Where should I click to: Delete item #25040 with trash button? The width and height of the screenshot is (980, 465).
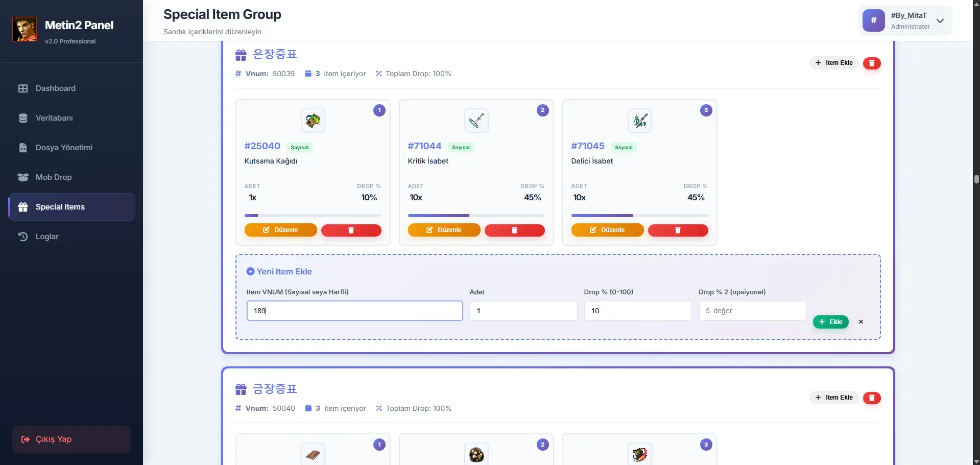351,230
